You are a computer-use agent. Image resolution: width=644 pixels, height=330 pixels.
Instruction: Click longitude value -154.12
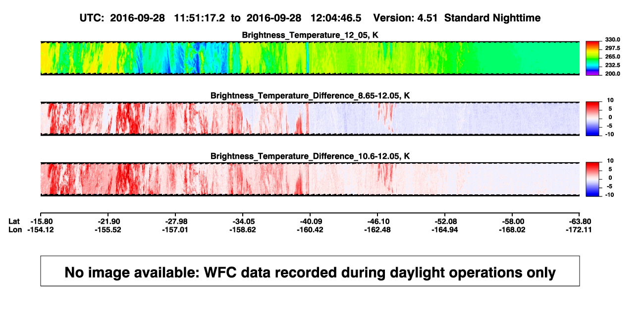41,230
